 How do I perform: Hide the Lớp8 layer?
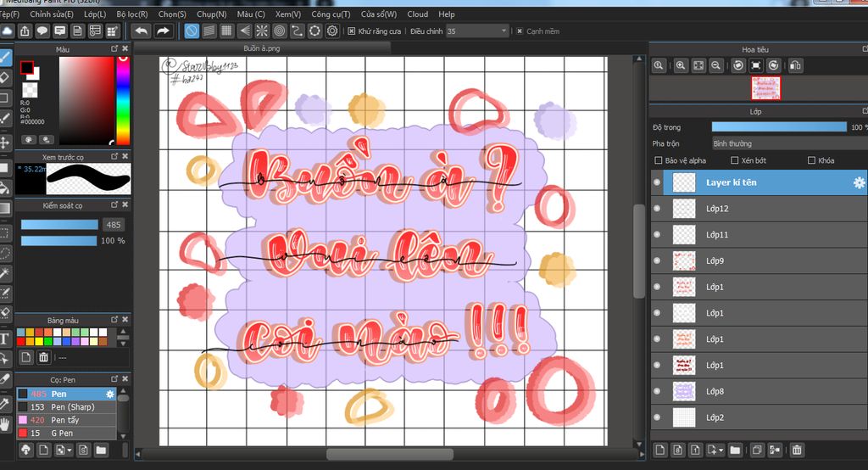click(x=657, y=391)
